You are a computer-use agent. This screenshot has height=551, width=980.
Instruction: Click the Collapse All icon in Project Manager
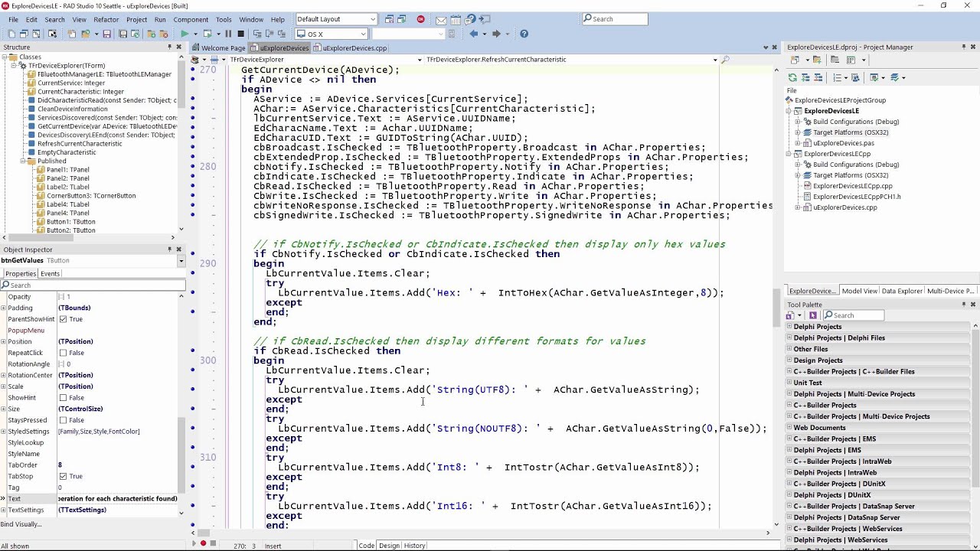817,77
